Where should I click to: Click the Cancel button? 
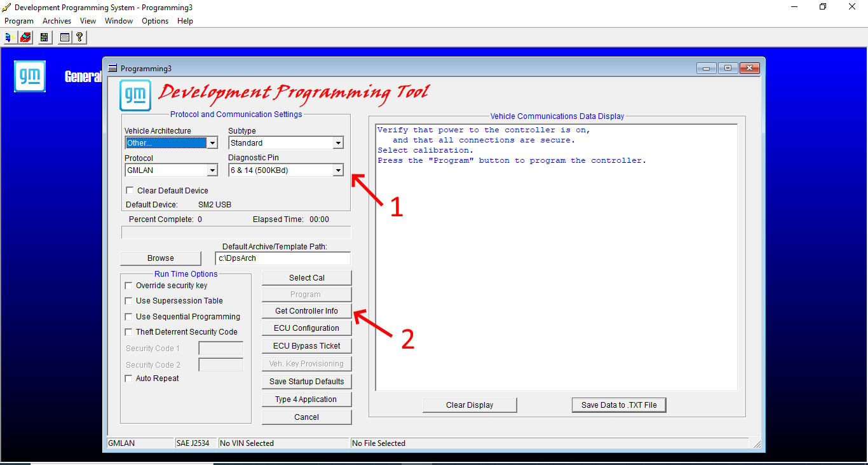[x=307, y=417]
